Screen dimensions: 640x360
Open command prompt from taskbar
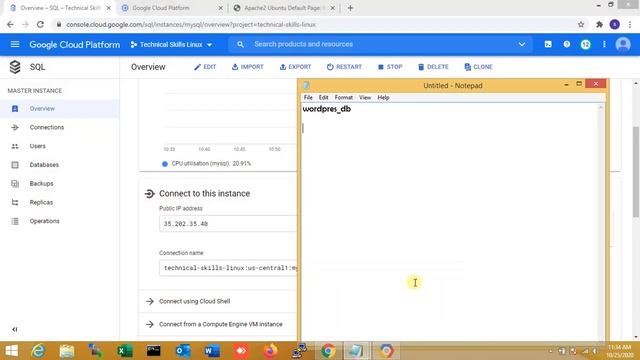pos(154,351)
